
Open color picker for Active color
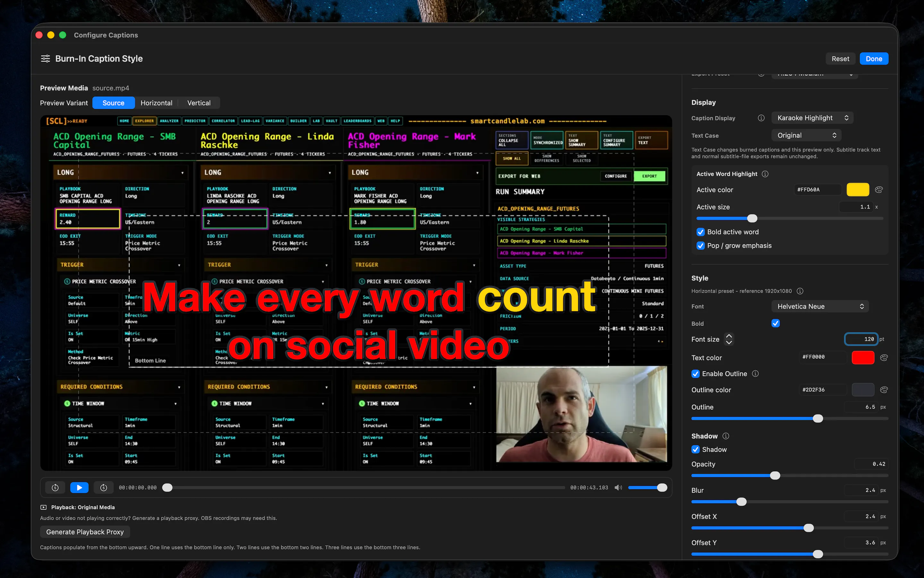[x=879, y=189]
